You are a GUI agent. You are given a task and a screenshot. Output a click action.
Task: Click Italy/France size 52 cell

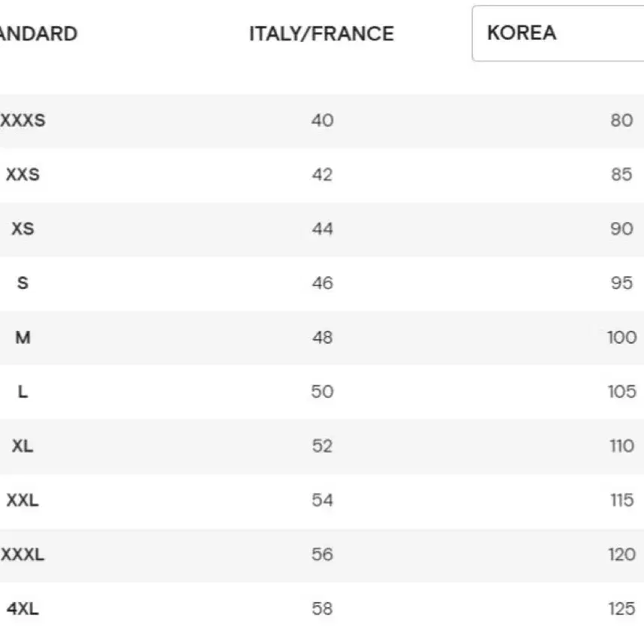click(x=322, y=446)
